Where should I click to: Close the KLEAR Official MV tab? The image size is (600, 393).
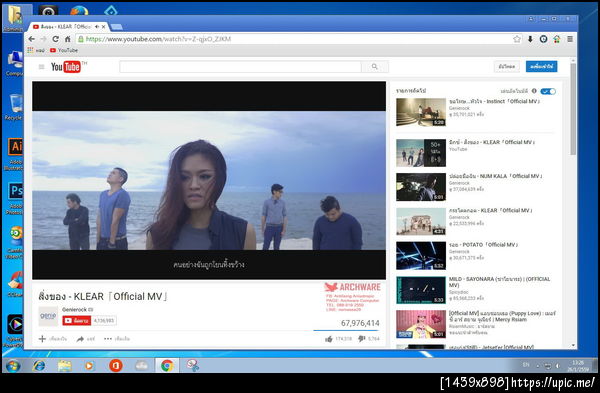pyautogui.click(x=103, y=27)
